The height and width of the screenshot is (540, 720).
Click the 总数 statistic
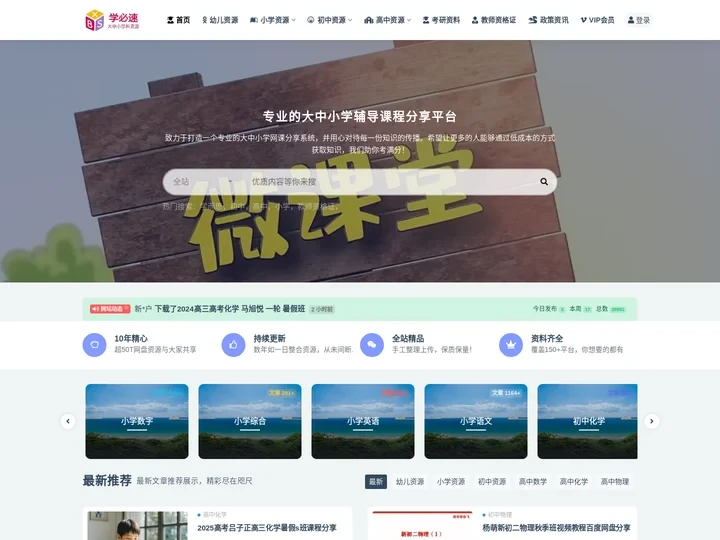tap(611, 309)
